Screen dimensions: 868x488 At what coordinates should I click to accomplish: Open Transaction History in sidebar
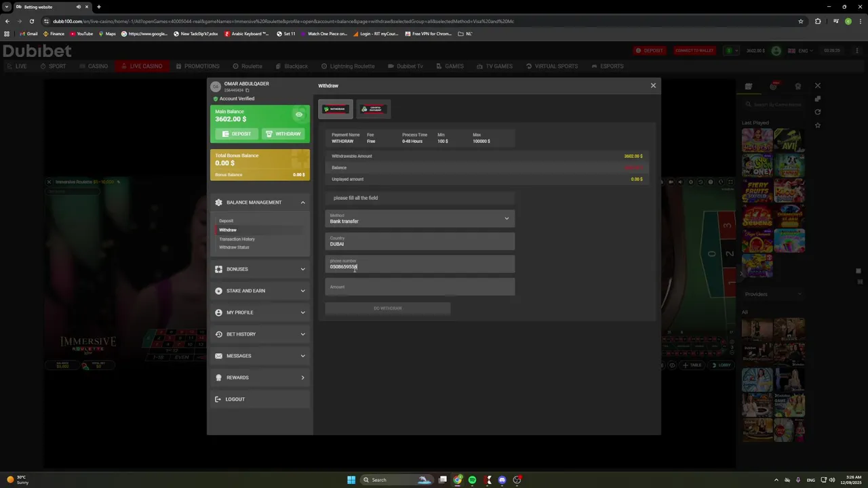(237, 239)
